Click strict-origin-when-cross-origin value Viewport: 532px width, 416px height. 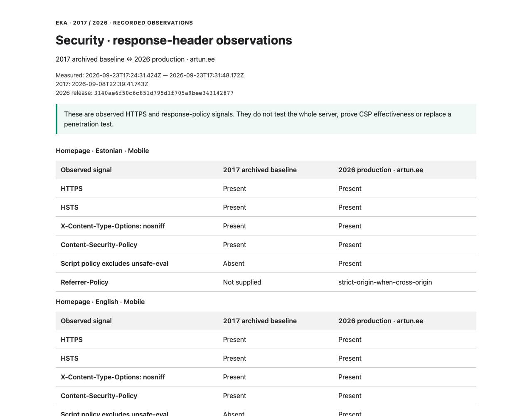[385, 282]
